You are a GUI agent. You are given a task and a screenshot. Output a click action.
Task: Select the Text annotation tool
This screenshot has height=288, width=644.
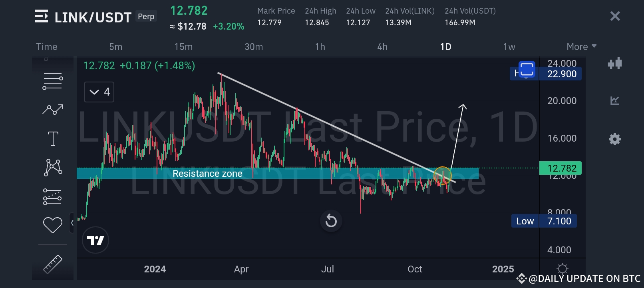[x=53, y=138]
